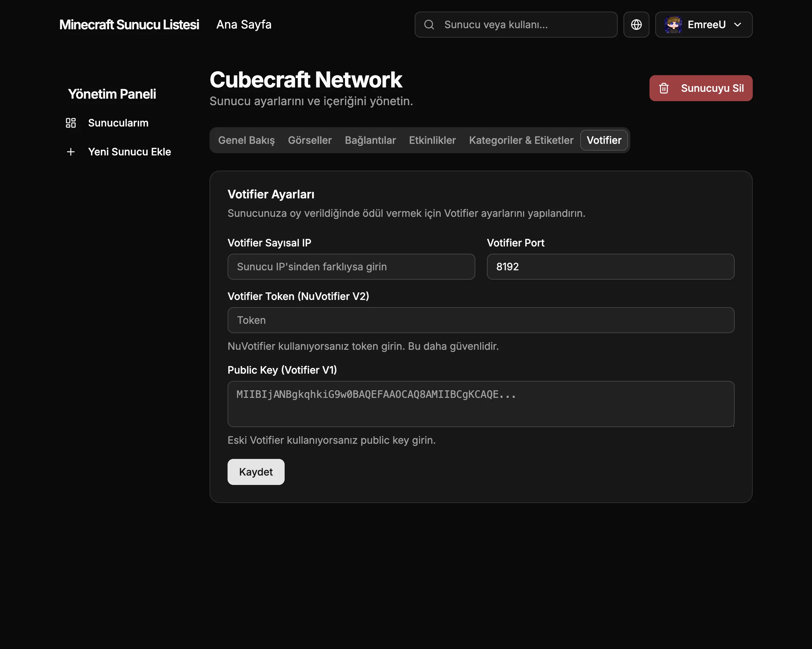Open the Ana Sayfa link
The image size is (812, 649).
point(244,25)
